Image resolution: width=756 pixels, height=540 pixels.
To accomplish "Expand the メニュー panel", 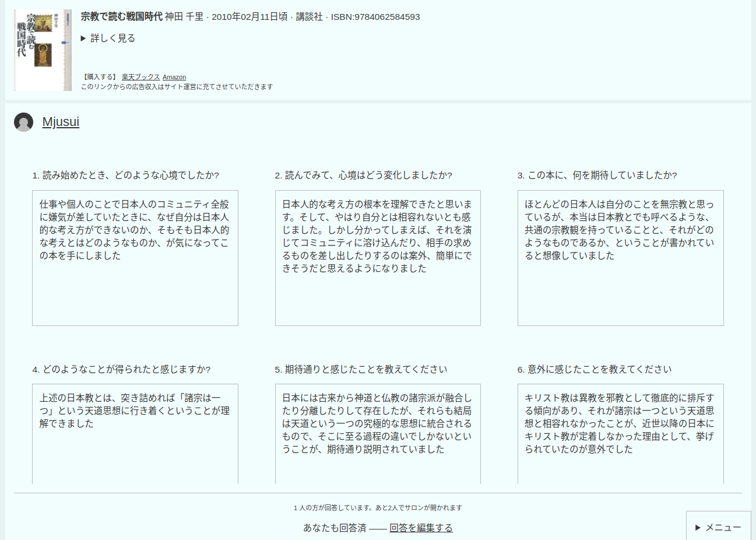I will [718, 527].
